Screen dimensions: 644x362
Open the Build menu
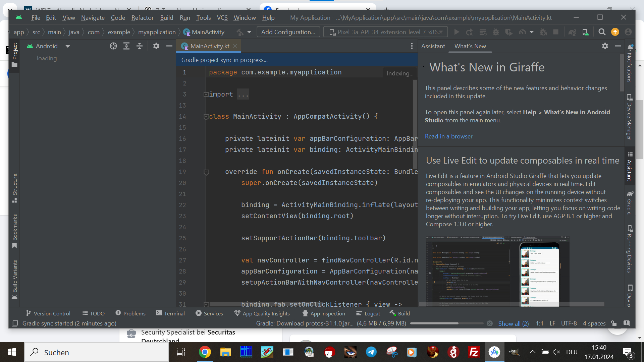coord(166,18)
